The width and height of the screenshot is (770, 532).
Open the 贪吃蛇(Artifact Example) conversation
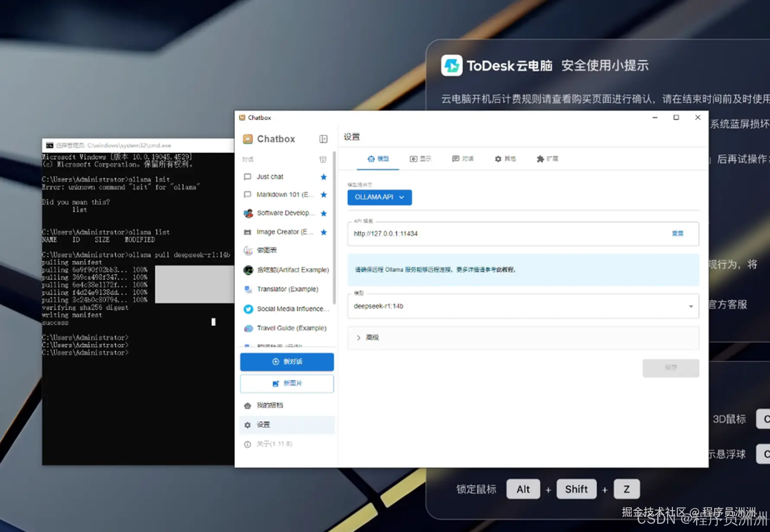click(286, 270)
